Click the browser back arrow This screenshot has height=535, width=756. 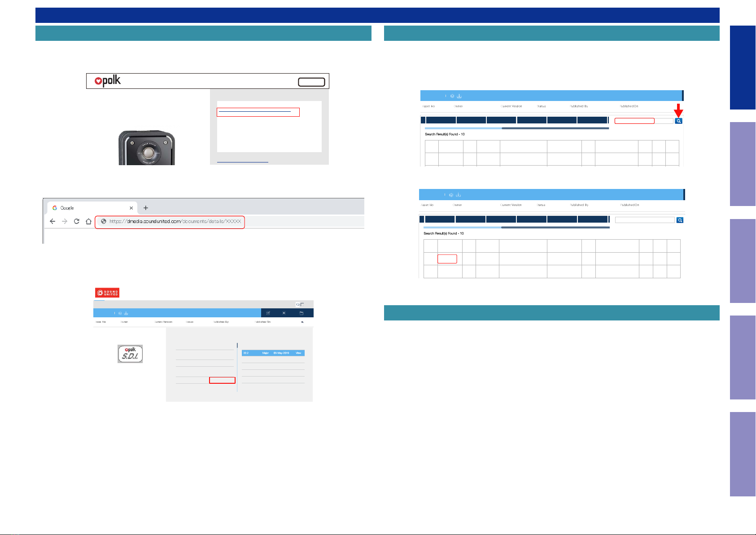pyautogui.click(x=52, y=221)
